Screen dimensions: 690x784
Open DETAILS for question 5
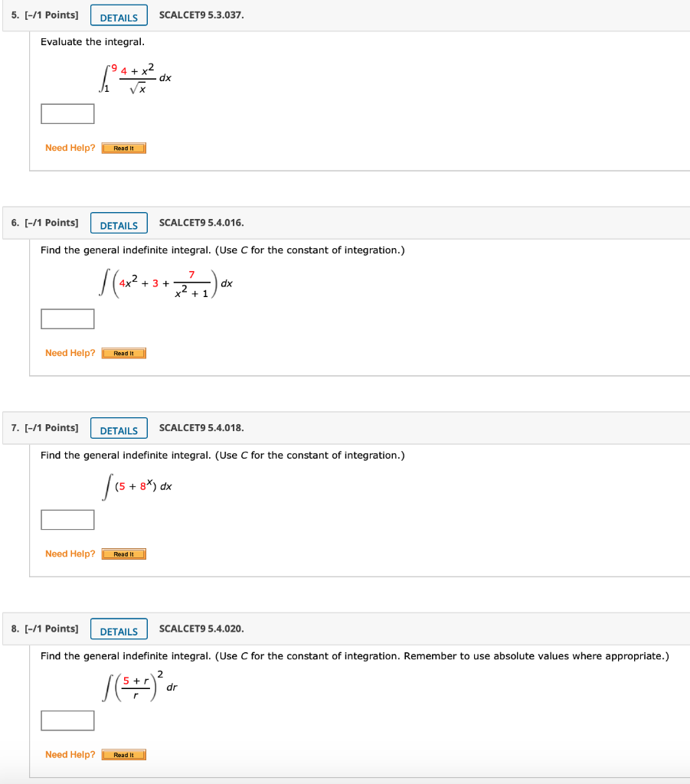pos(119,15)
